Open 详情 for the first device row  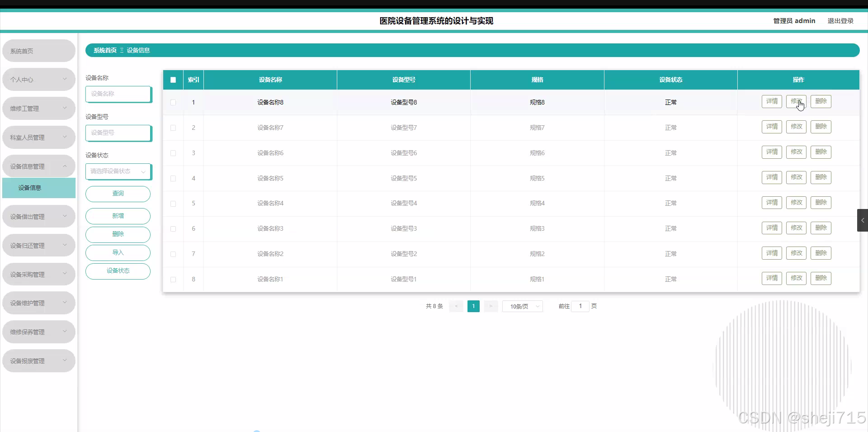[x=772, y=101]
